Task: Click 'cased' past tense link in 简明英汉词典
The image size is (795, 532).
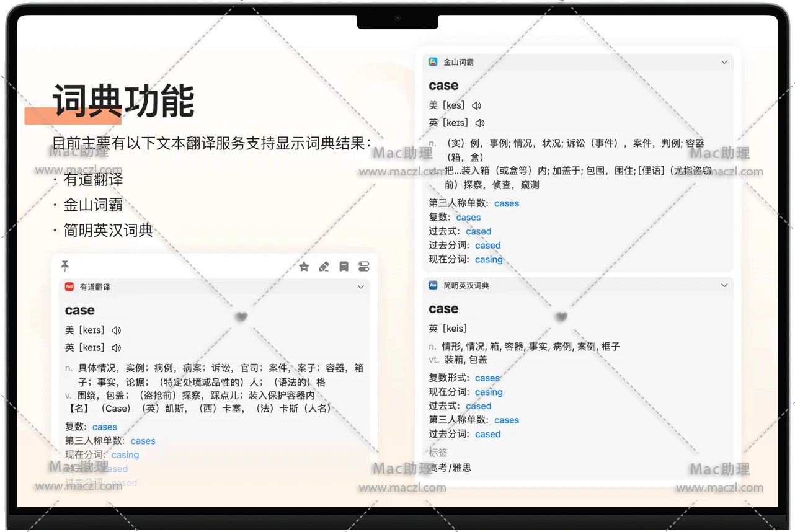Action: coord(478,406)
